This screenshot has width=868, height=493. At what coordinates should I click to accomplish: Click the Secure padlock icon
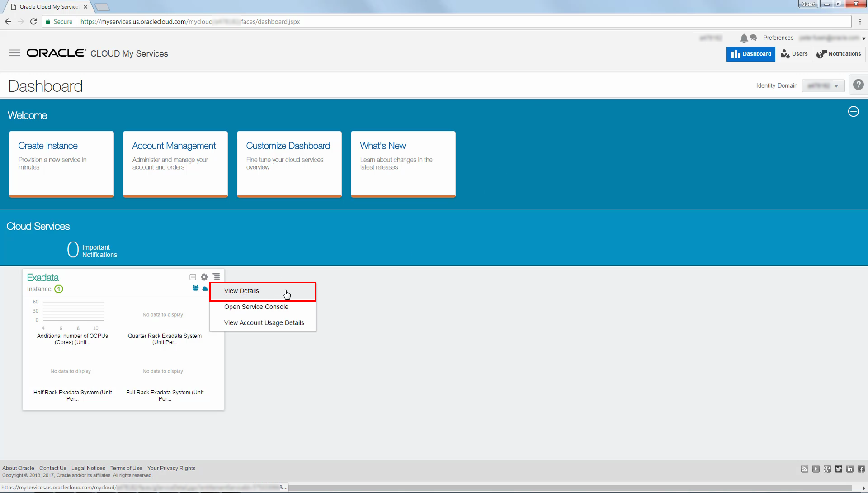coord(48,21)
